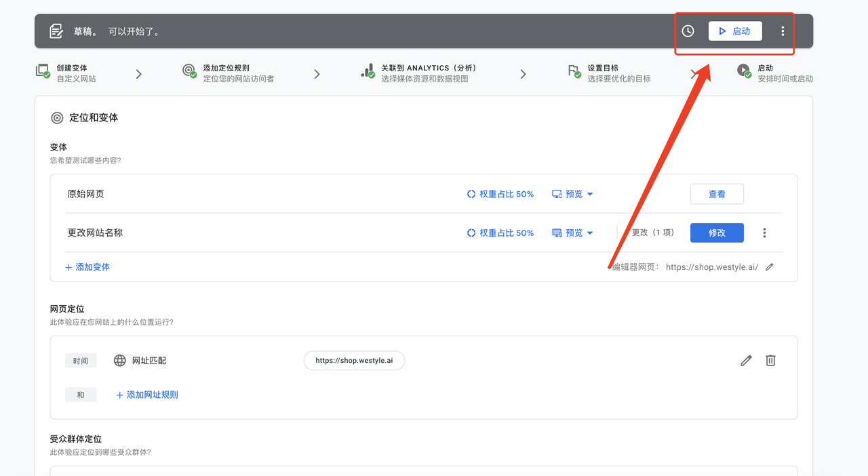Edit the editor page URL pencil
This screenshot has height=476, width=868.
(x=769, y=267)
